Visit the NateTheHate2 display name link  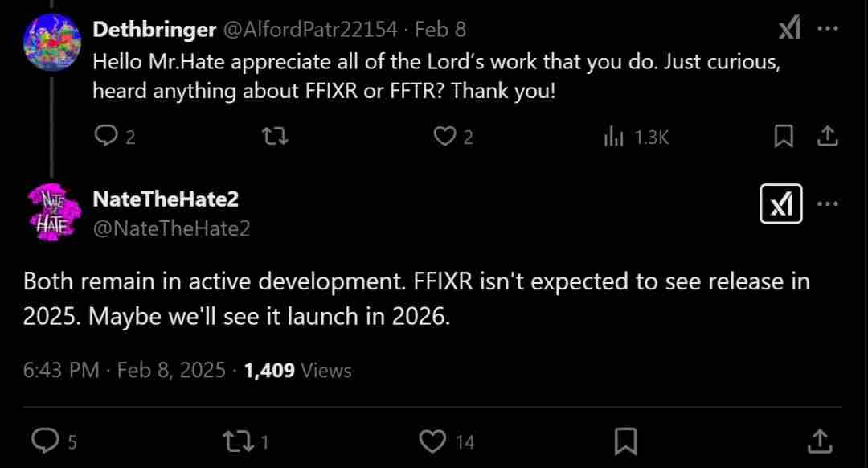tap(166, 199)
